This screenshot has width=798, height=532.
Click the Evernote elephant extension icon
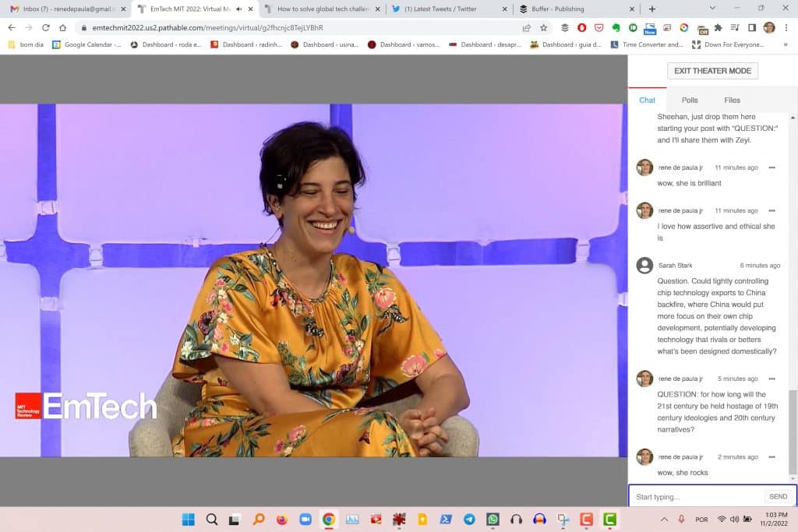pyautogui.click(x=616, y=26)
